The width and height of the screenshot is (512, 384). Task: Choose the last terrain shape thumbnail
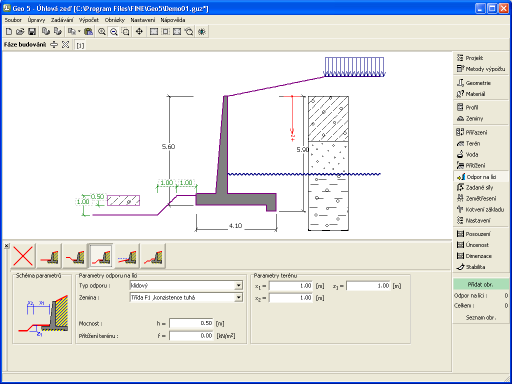[x=153, y=256]
